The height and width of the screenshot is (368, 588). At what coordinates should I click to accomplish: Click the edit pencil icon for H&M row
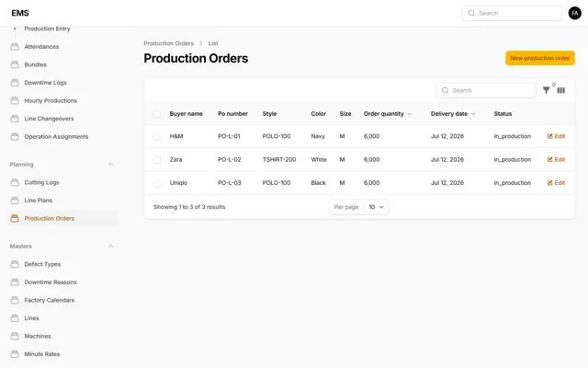[x=549, y=136]
